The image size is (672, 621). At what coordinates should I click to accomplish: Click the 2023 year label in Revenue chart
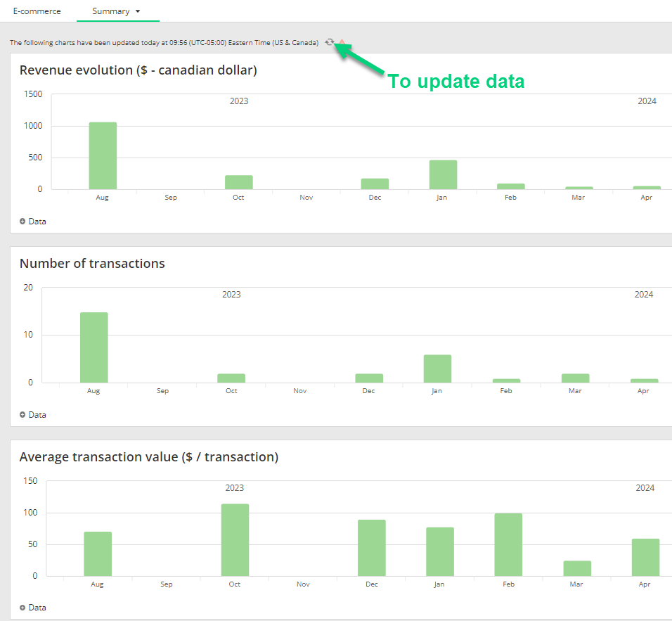tap(239, 101)
